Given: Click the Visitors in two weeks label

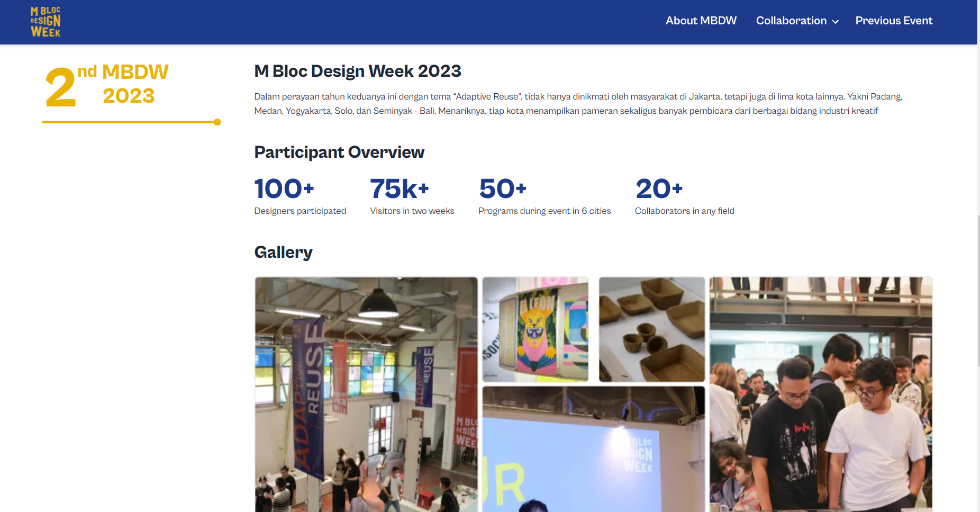Looking at the screenshot, I should click(412, 211).
